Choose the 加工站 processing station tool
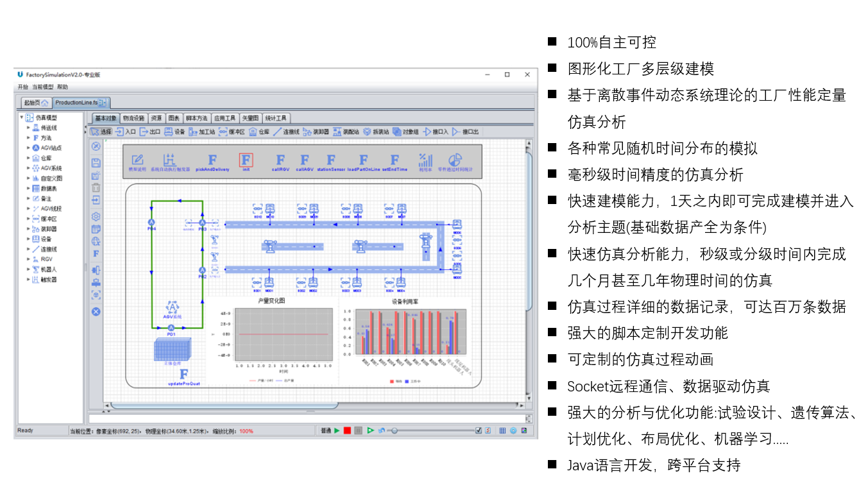 [202, 132]
